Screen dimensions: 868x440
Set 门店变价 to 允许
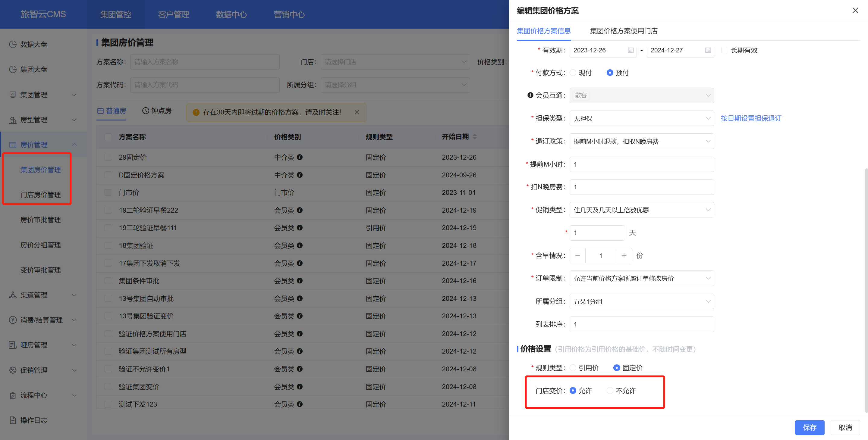[573, 391]
